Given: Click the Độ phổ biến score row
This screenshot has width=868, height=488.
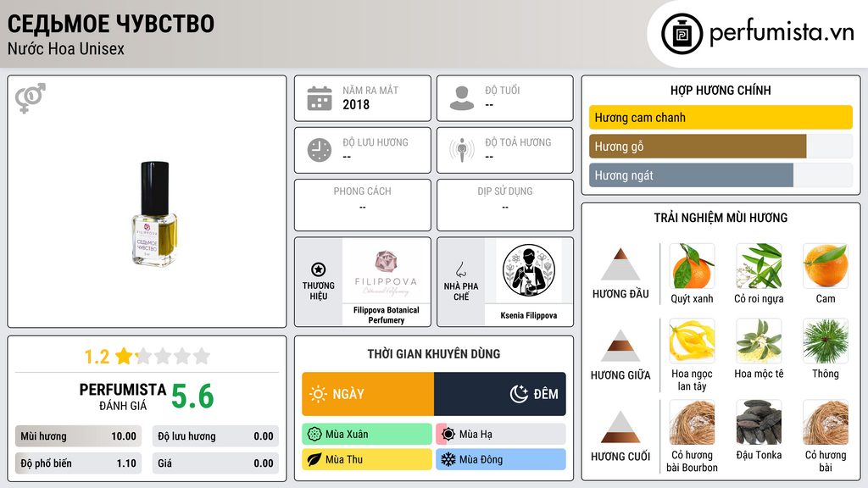Looking at the screenshot, I should 78,463.
